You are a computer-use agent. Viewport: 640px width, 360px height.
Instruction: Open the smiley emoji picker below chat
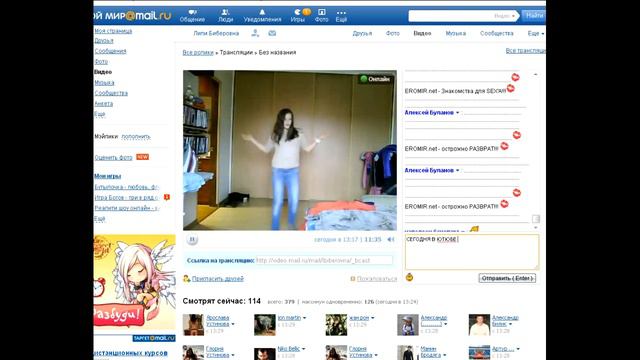point(409,278)
